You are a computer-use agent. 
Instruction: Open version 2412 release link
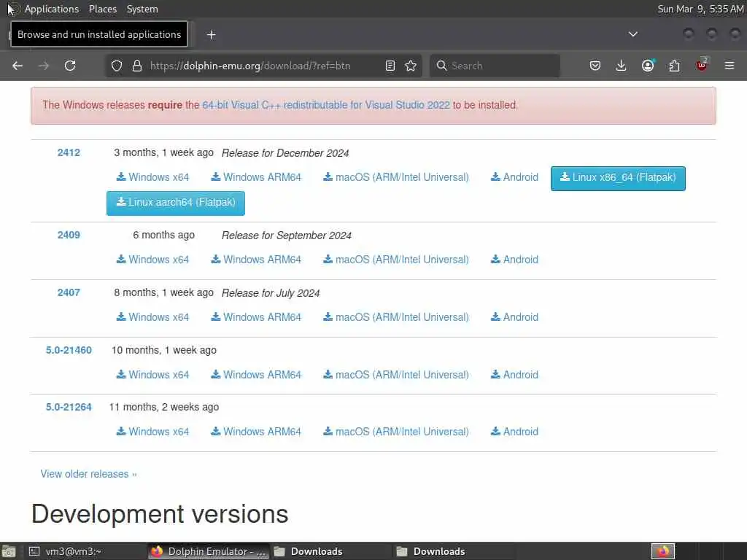tap(69, 153)
